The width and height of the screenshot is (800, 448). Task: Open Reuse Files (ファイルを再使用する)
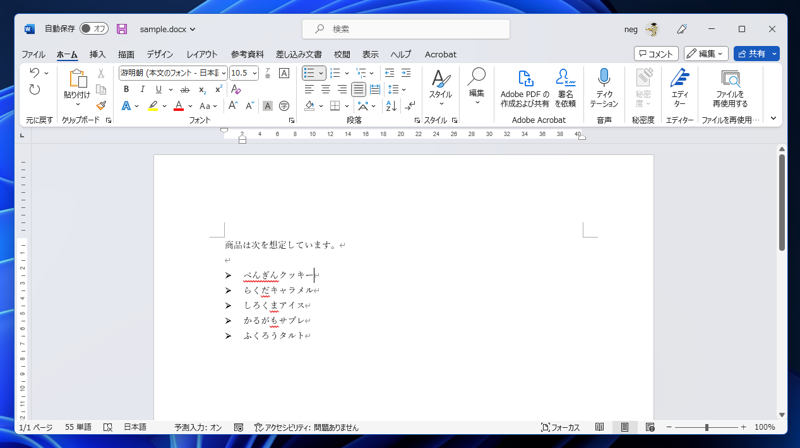tap(730, 88)
